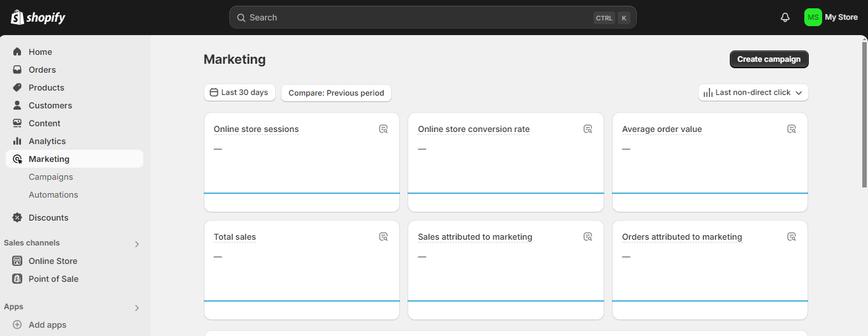Open the Compare: Previous period selector

click(336, 93)
